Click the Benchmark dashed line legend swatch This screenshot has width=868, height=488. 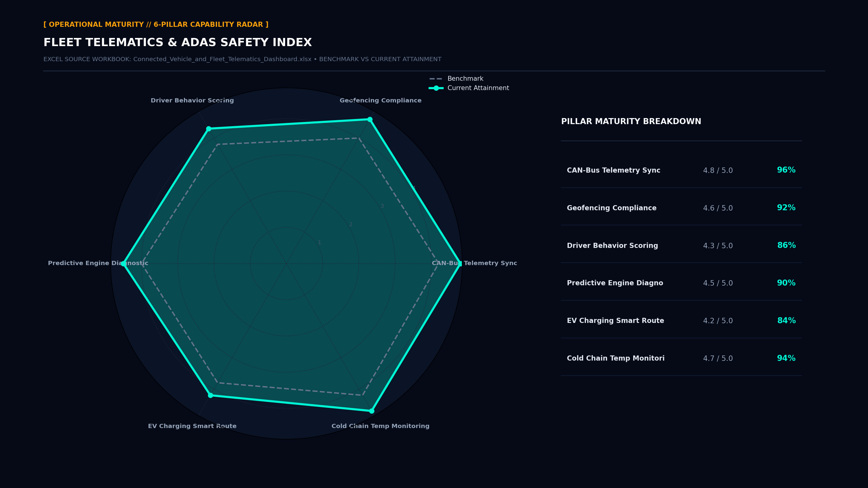click(x=436, y=79)
